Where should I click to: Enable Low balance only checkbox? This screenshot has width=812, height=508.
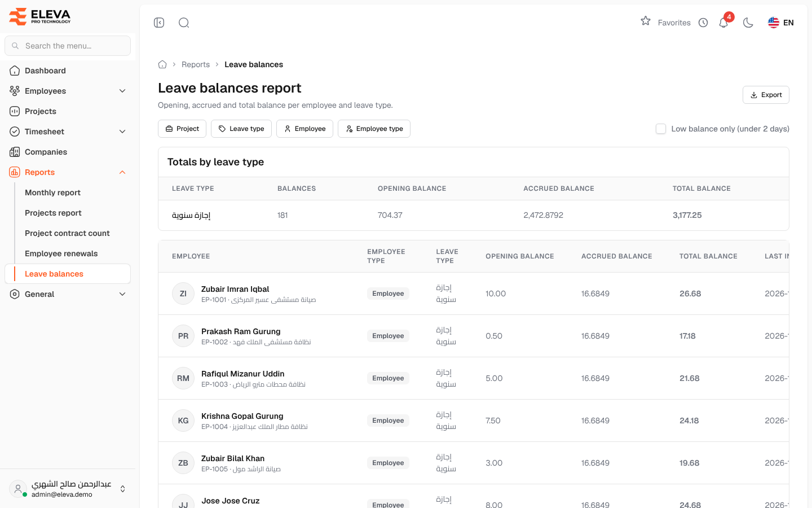661,129
